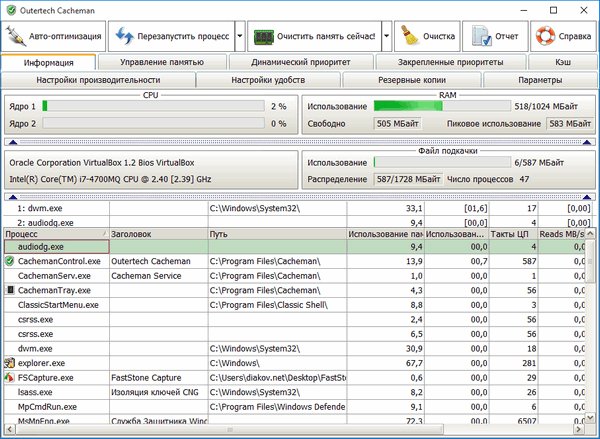600x439 pixels.
Task: Sort by the Заголовок column header
Action: 159,234
